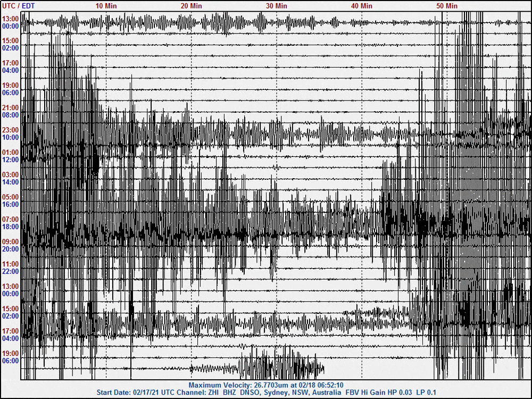Viewport: 532px width, 399px height.
Task: Click the 30 Min column label
Action: [277, 6]
